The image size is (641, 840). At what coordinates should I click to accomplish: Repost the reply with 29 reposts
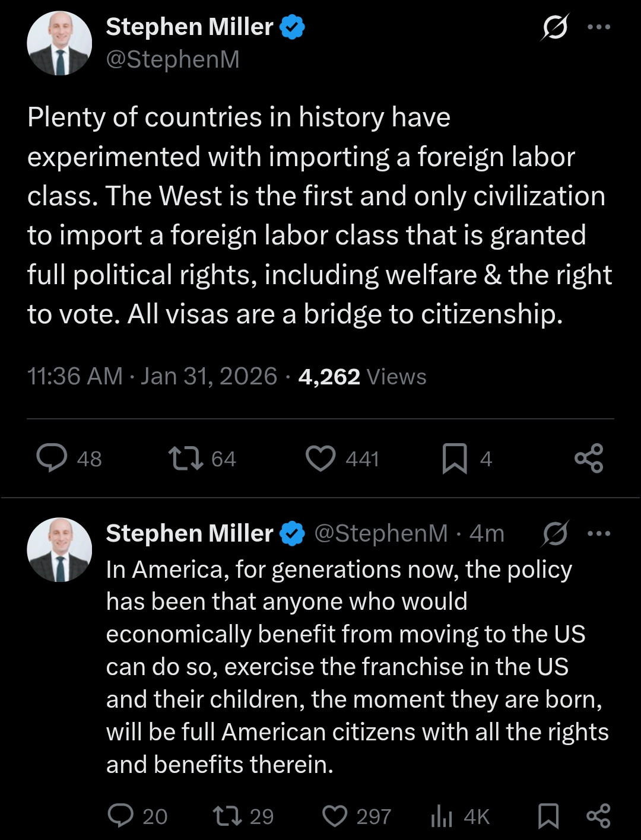227,816
